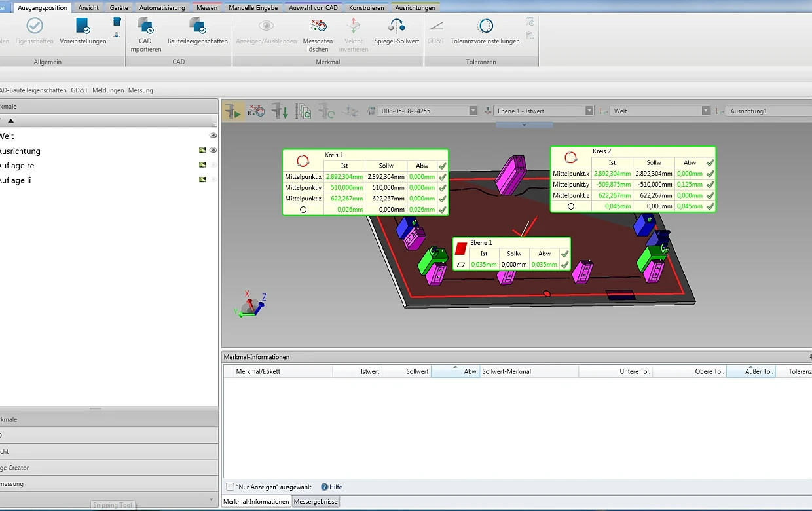Screen dimensions: 812x511
Task: Click the blue Hilfe question mark icon
Action: (324, 487)
